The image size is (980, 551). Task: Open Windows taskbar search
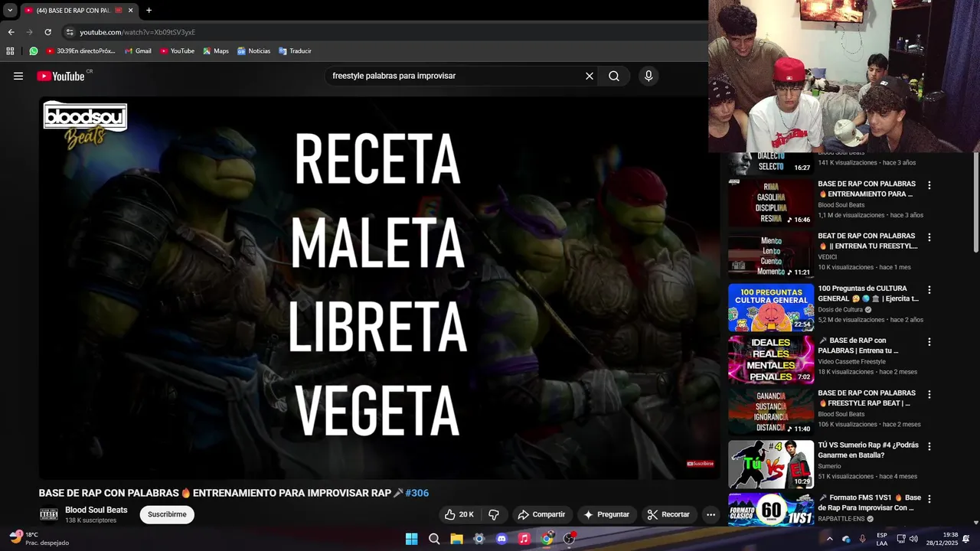[434, 539]
